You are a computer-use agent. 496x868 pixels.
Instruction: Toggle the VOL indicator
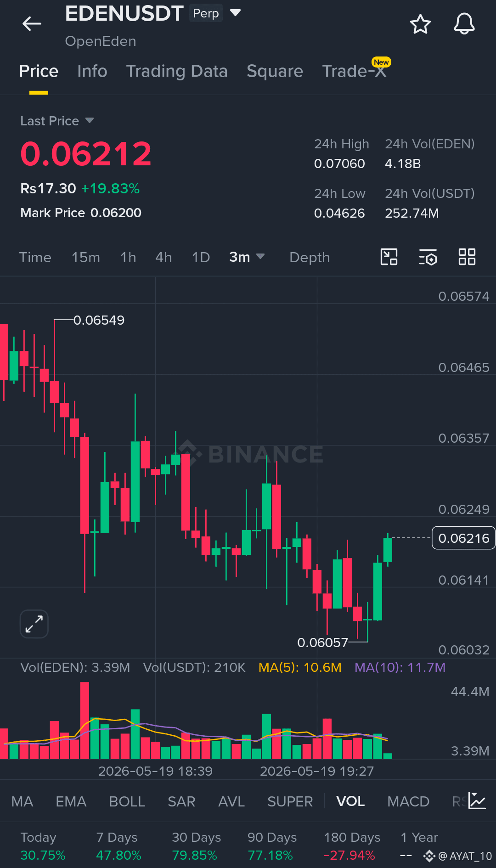click(350, 801)
